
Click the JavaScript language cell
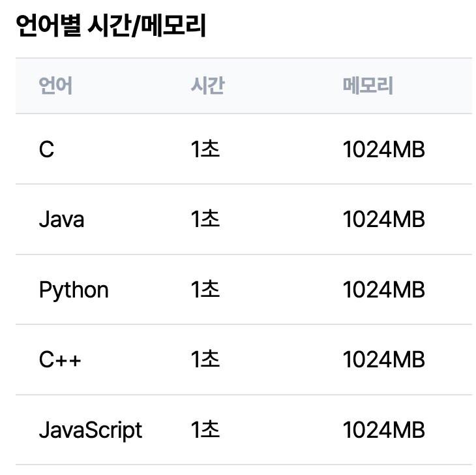pyautogui.click(x=91, y=431)
